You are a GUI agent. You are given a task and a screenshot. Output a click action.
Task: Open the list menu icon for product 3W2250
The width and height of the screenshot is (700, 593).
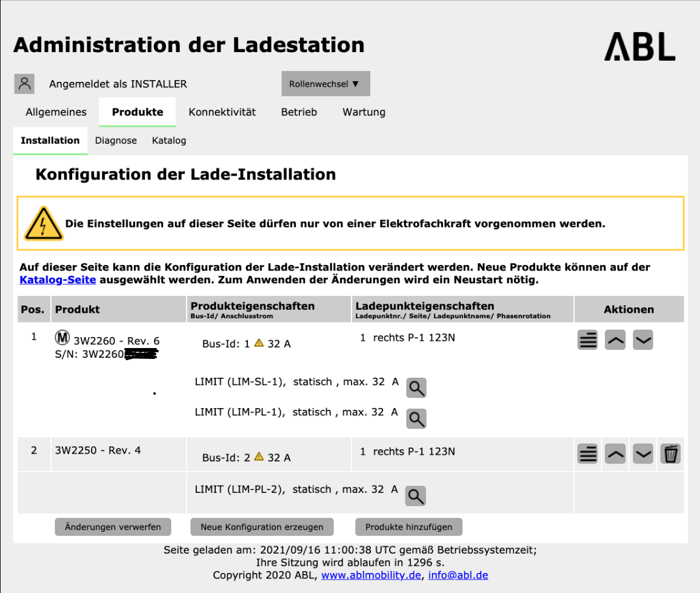coord(587,454)
